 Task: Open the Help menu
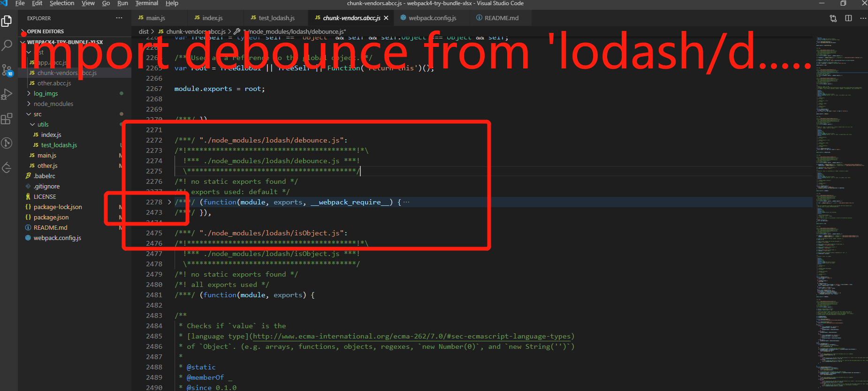pyautogui.click(x=172, y=3)
